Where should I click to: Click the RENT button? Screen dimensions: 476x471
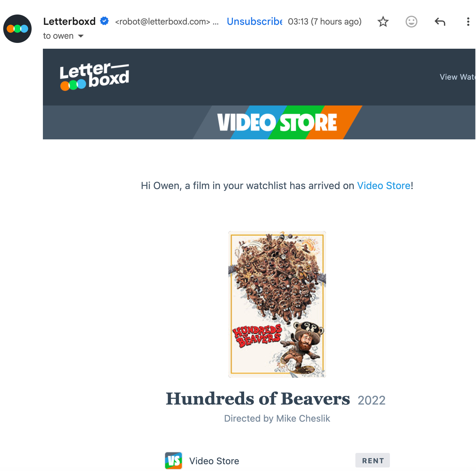[x=372, y=460]
